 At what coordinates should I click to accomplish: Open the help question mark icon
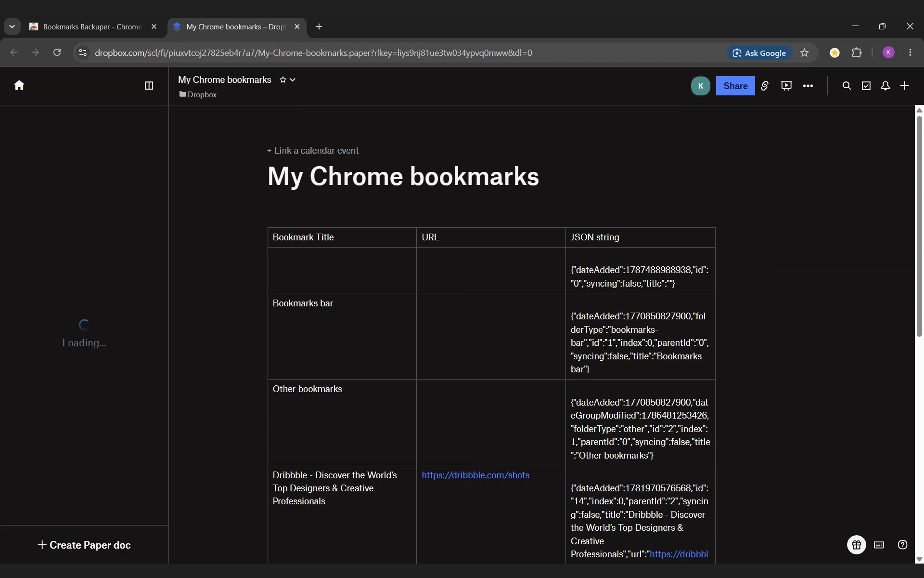pyautogui.click(x=903, y=545)
